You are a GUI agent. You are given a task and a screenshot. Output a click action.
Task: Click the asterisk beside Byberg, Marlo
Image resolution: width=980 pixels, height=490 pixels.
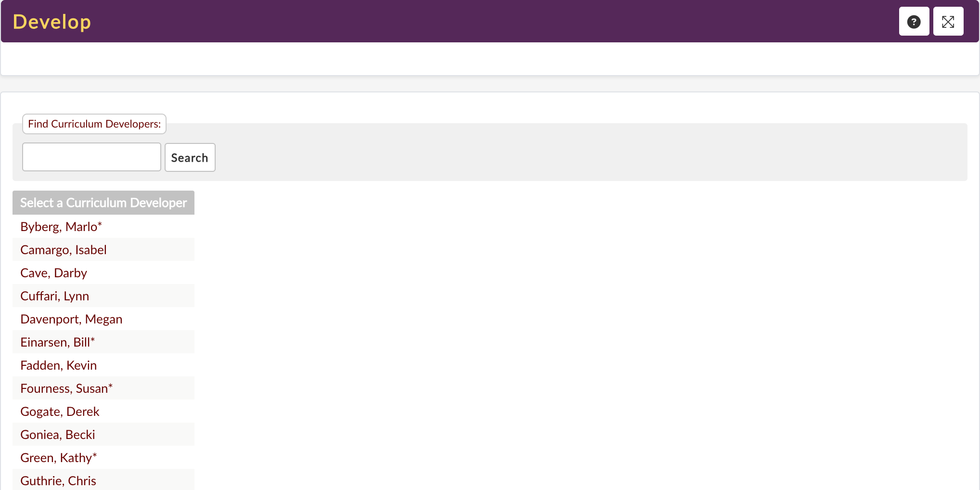[100, 224]
